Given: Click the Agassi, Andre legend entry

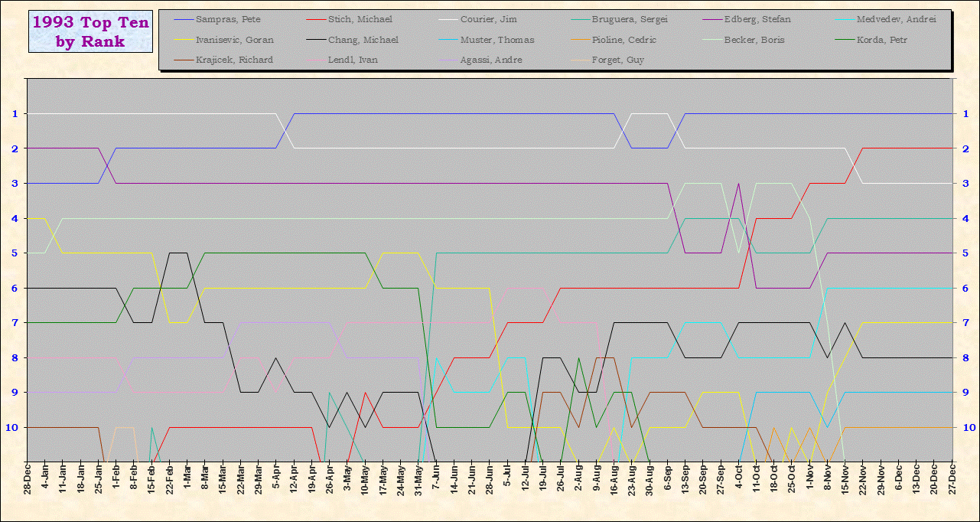Looking at the screenshot, I should (491, 60).
